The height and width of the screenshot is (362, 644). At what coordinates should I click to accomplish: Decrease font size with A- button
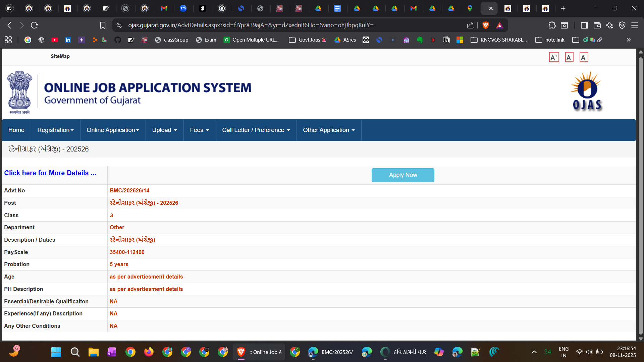pos(584,57)
